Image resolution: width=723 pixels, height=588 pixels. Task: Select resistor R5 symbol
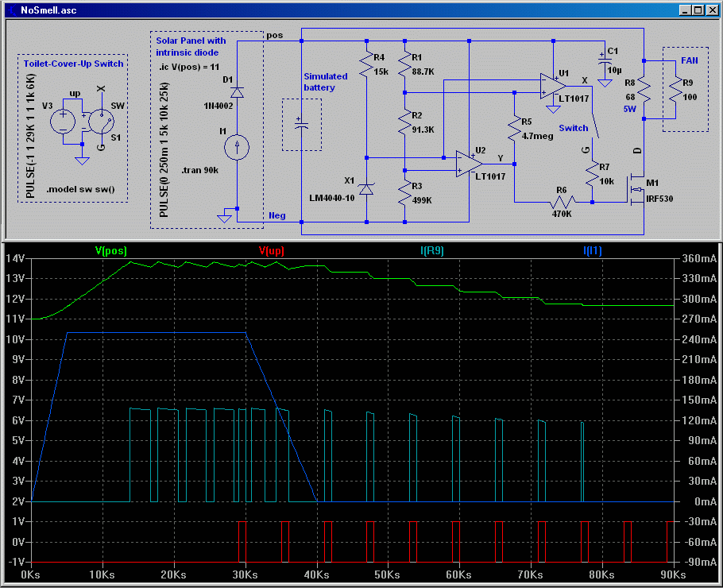(514, 129)
